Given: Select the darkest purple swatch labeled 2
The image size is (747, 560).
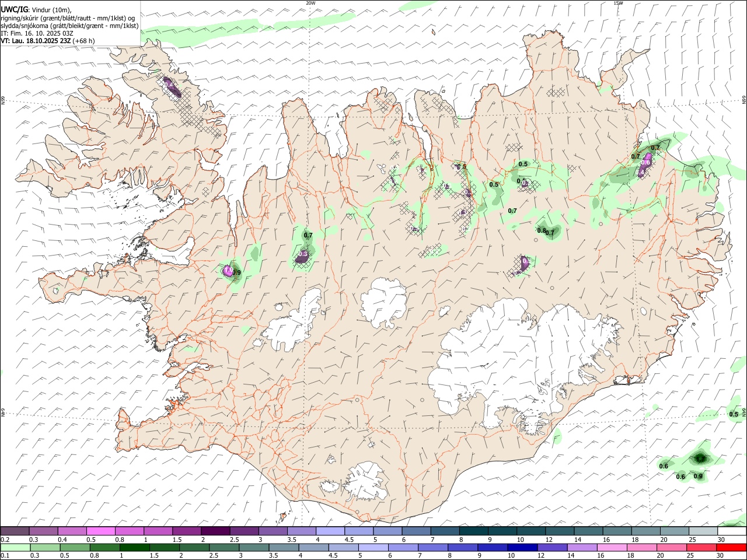Looking at the screenshot, I should click(x=215, y=531).
